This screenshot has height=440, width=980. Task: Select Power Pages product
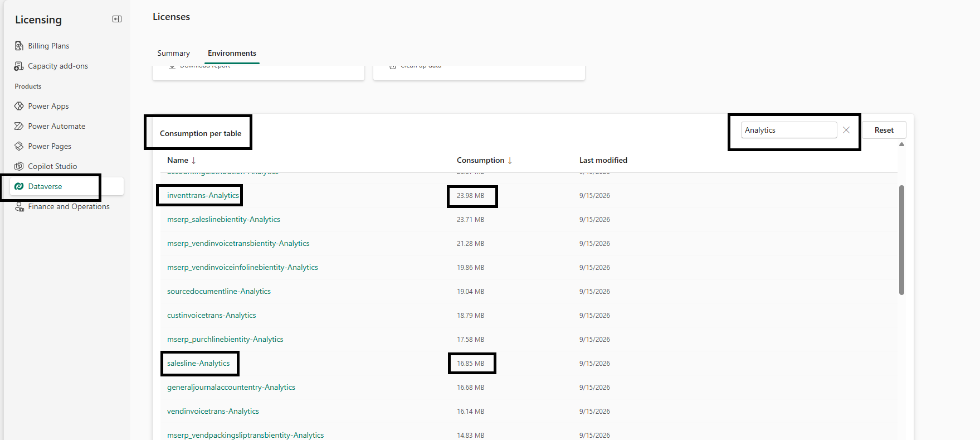pyautogui.click(x=50, y=146)
